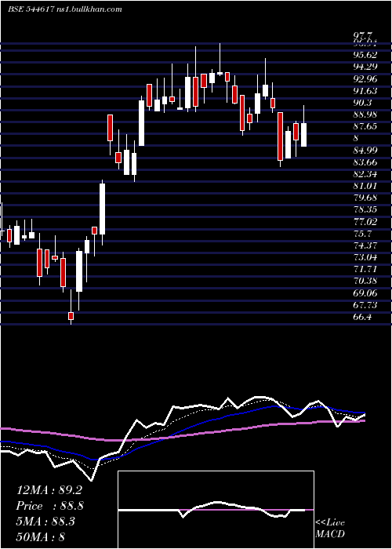Click the 79.68 price axis label
Screen dimensions: 392x549
coord(365,198)
